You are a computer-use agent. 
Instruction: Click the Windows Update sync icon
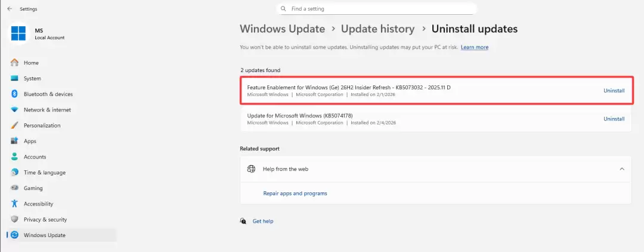point(15,235)
